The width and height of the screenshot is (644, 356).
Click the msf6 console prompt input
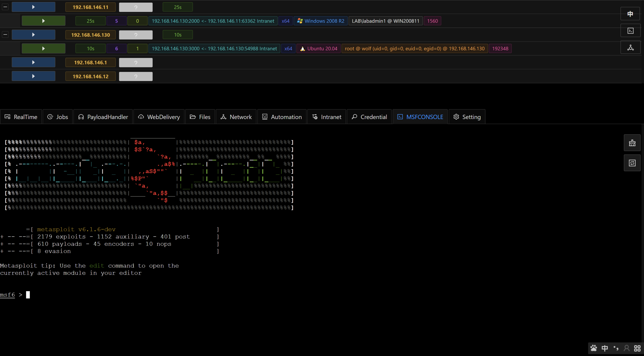coord(28,295)
